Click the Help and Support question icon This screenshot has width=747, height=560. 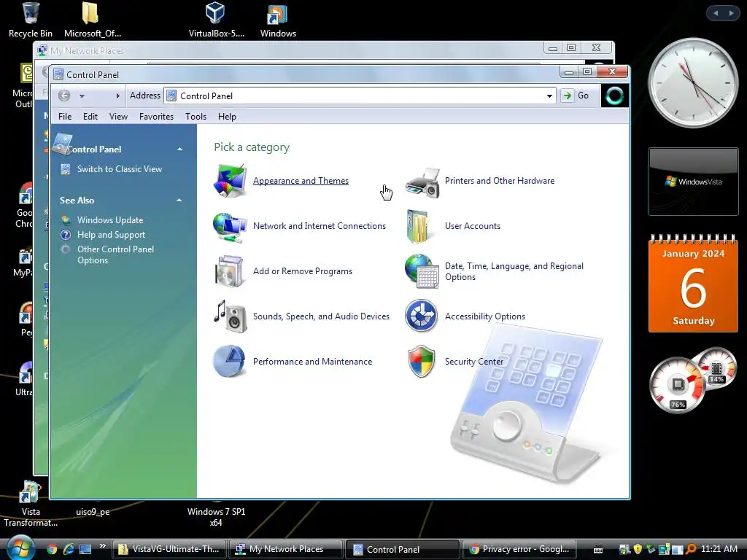(x=66, y=235)
